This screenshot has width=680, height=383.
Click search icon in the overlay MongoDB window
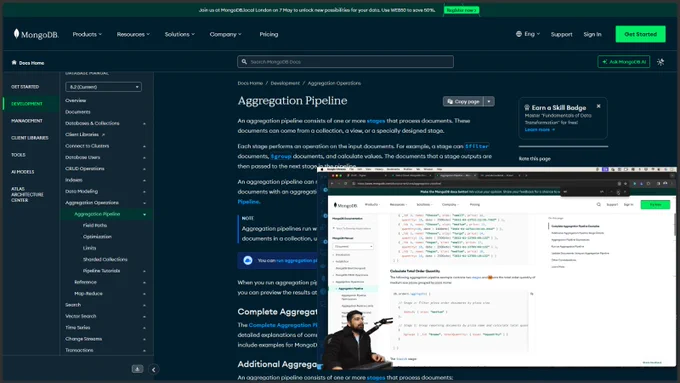click(x=598, y=204)
